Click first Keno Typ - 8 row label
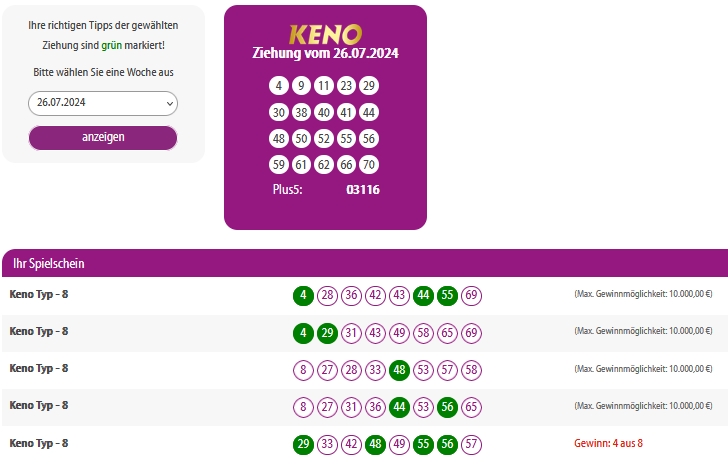This screenshot has width=728, height=464. tap(38, 294)
